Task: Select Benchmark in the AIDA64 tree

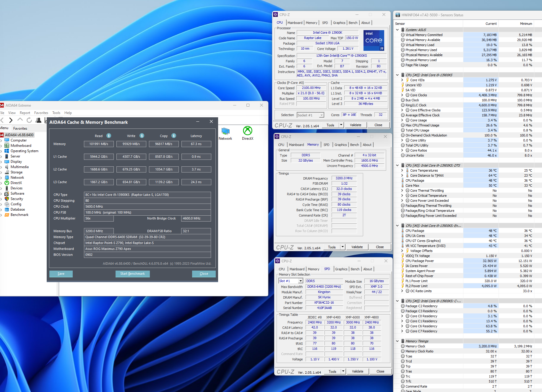Action: [20, 215]
